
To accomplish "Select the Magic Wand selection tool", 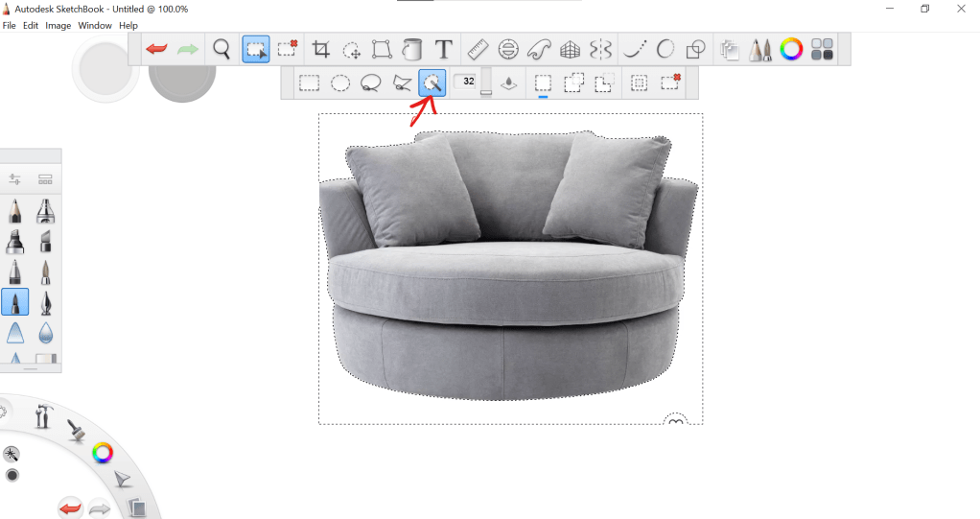I will (432, 83).
